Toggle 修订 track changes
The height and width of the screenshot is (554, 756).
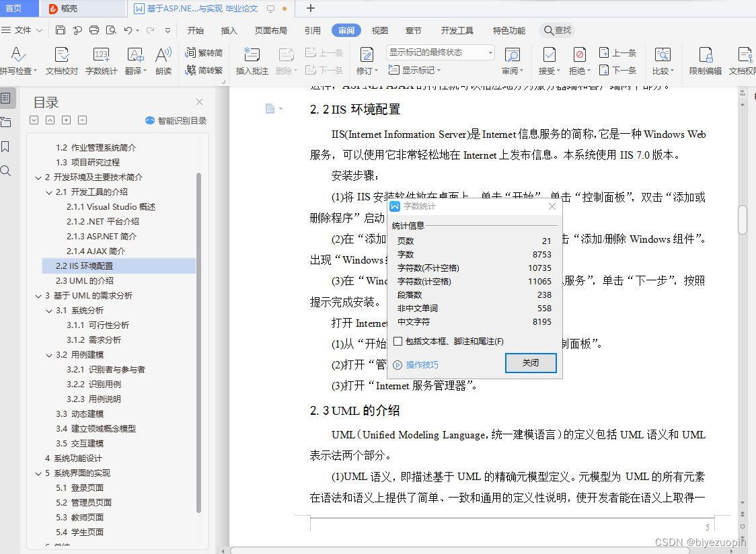tap(367, 61)
